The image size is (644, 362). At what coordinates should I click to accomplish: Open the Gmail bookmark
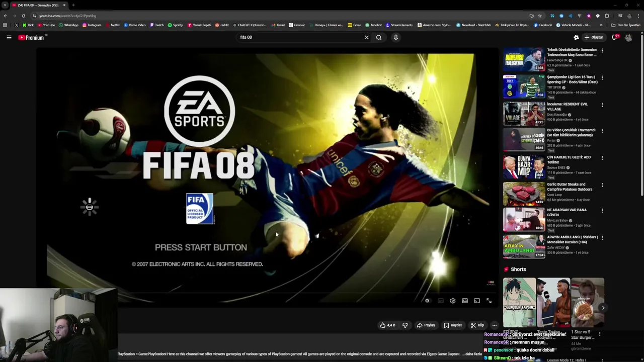point(278,25)
